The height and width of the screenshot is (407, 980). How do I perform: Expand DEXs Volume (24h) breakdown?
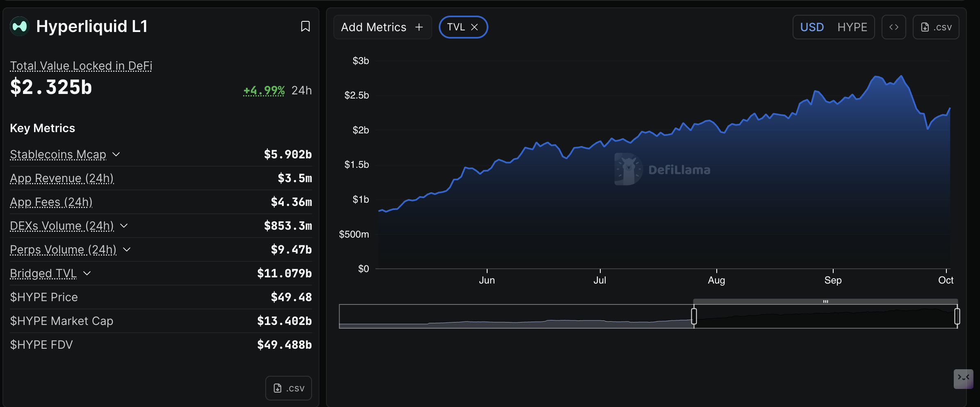(x=124, y=226)
